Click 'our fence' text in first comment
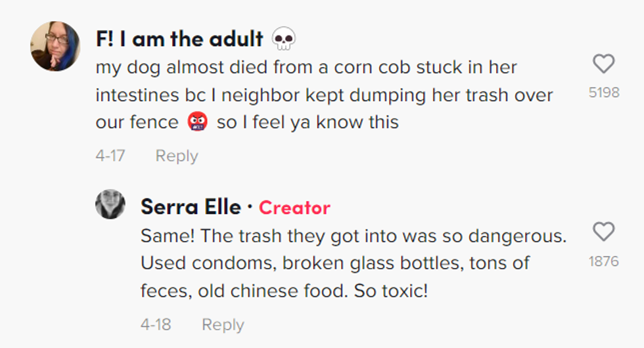This screenshot has height=348, width=644. (137, 122)
